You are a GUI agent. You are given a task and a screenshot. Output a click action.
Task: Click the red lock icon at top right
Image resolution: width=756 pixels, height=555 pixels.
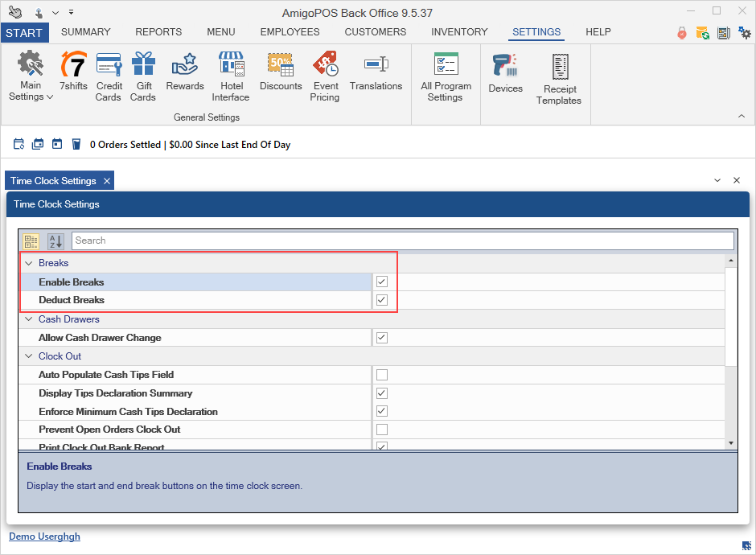682,33
